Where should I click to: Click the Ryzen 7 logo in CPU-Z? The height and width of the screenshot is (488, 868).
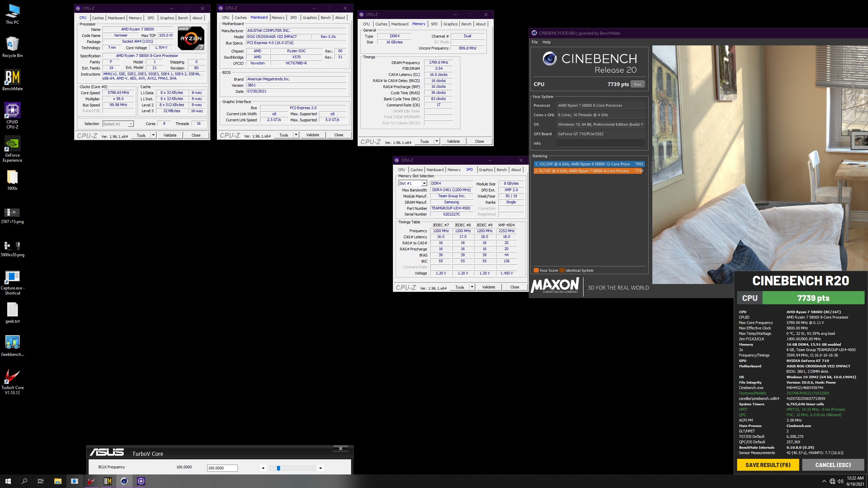click(191, 38)
